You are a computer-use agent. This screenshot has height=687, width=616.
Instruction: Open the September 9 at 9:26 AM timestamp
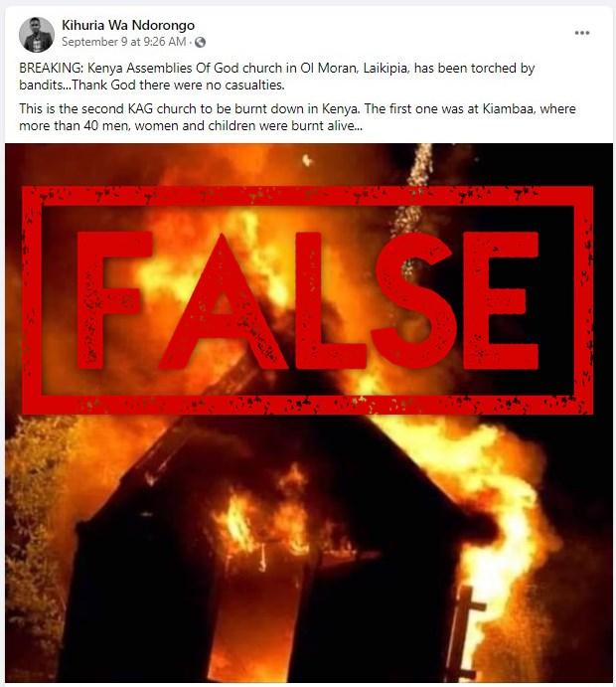[124, 42]
